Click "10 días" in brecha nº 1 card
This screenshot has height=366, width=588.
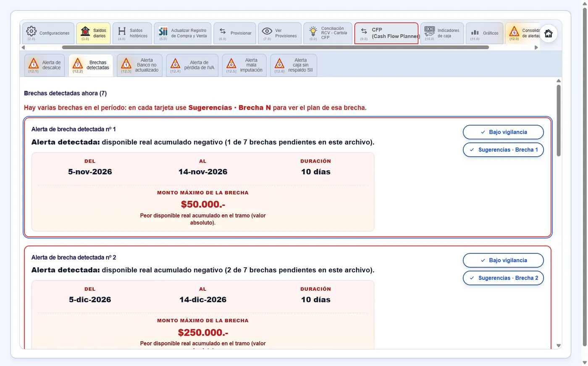316,171
